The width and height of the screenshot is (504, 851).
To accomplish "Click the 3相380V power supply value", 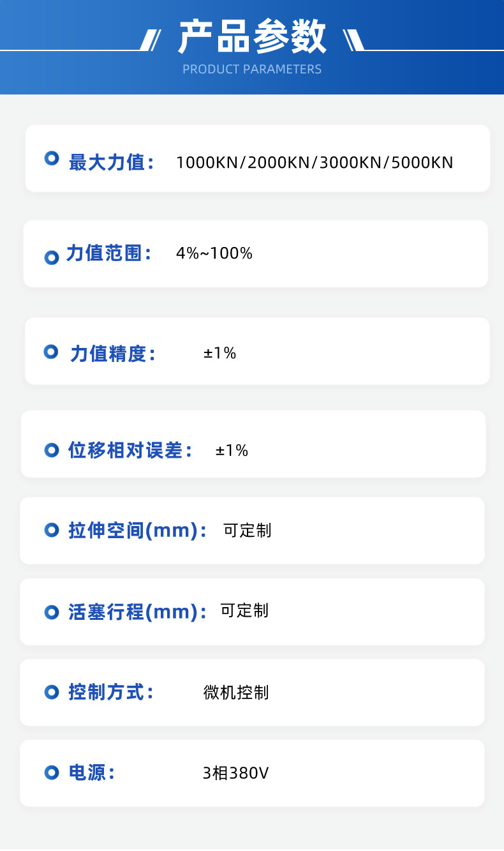I will [235, 773].
